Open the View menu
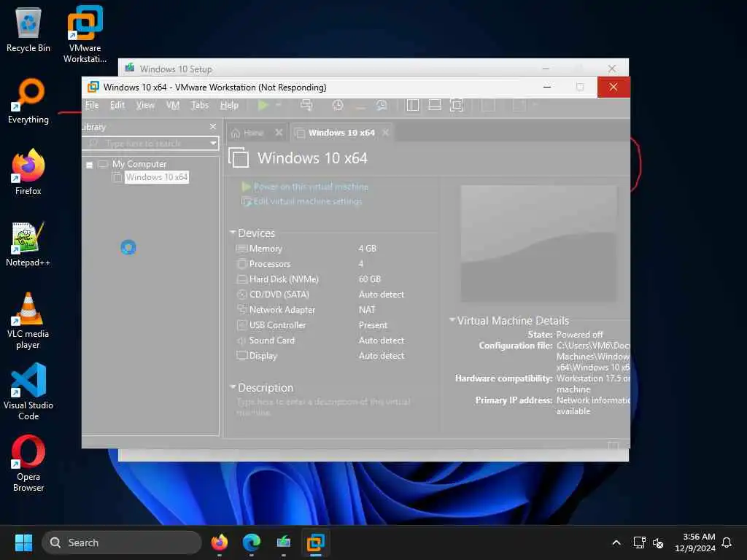Image resolution: width=747 pixels, height=560 pixels. (145, 105)
